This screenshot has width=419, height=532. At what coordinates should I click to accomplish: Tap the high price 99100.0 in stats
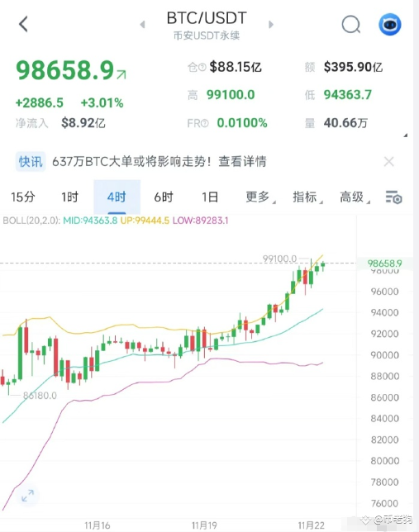(x=231, y=95)
